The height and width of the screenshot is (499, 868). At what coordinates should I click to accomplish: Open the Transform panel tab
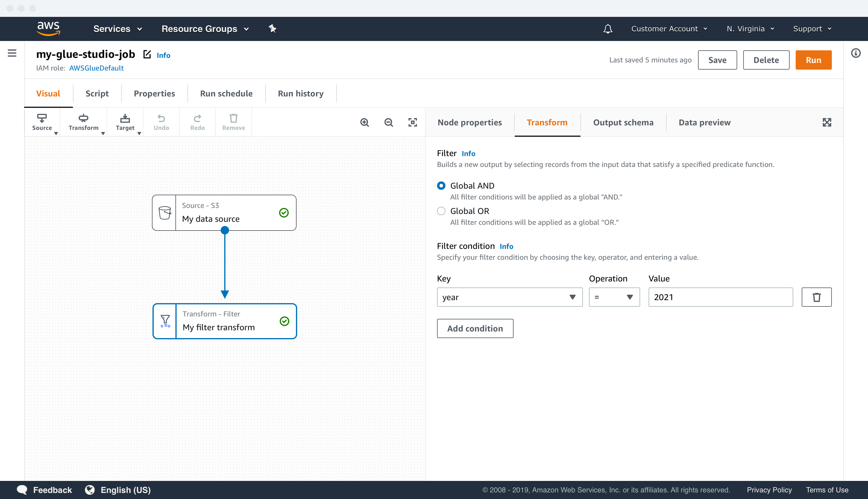tap(547, 122)
